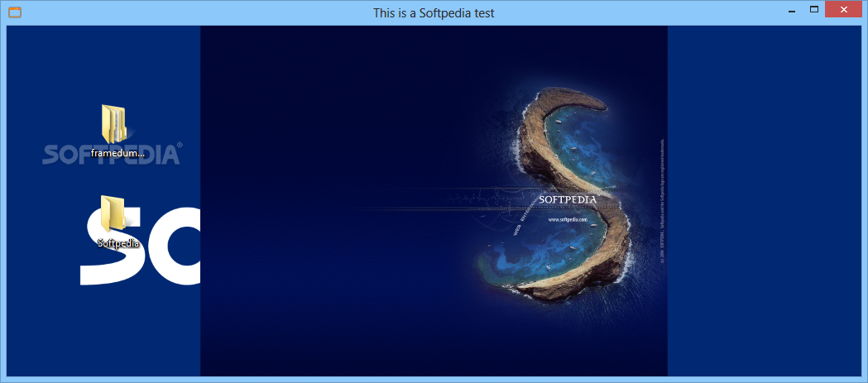Click the framedum... folder icon
This screenshot has height=383, width=868.
pyautogui.click(x=114, y=125)
